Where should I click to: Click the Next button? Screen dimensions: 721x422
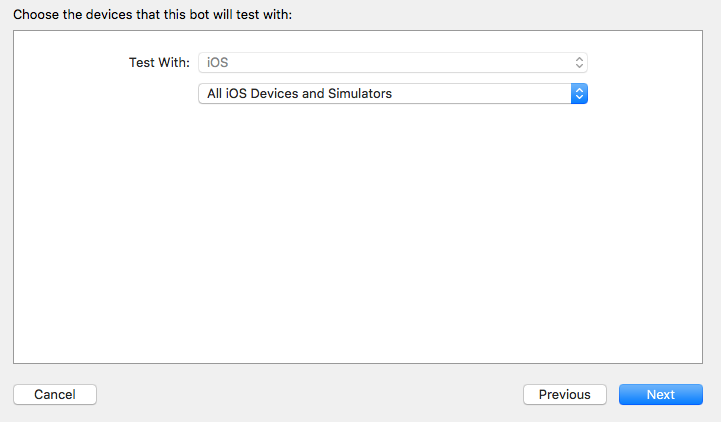(660, 394)
